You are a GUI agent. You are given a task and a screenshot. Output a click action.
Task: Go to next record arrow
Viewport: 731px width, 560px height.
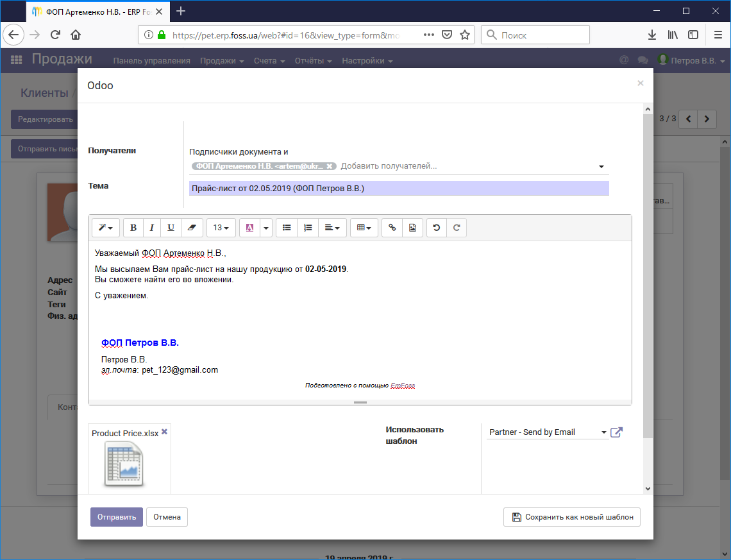tap(707, 119)
